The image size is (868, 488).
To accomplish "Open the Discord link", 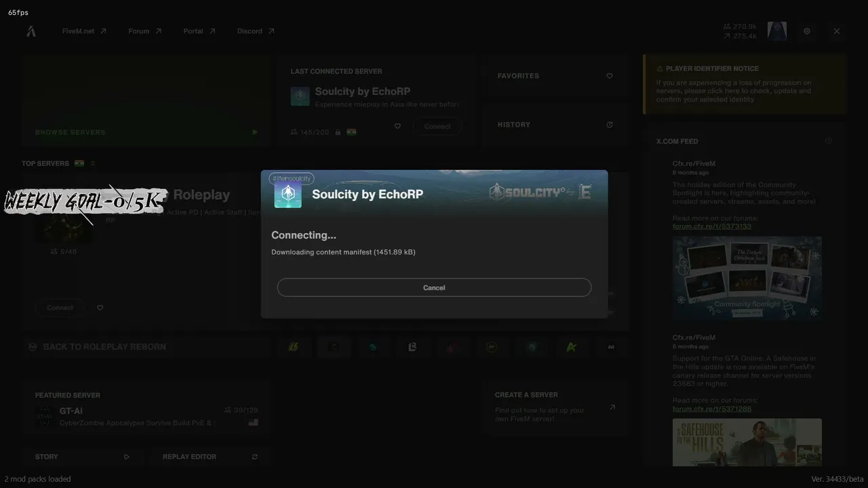I will (x=256, y=31).
